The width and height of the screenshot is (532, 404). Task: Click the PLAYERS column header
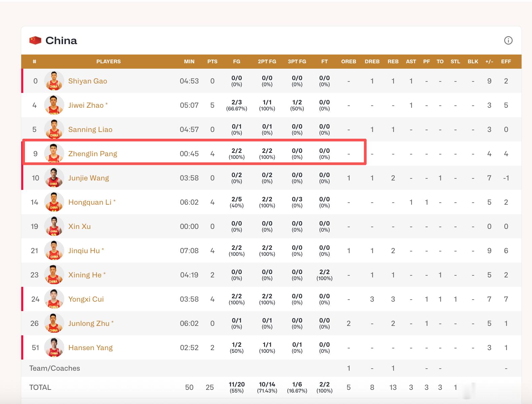click(x=108, y=61)
